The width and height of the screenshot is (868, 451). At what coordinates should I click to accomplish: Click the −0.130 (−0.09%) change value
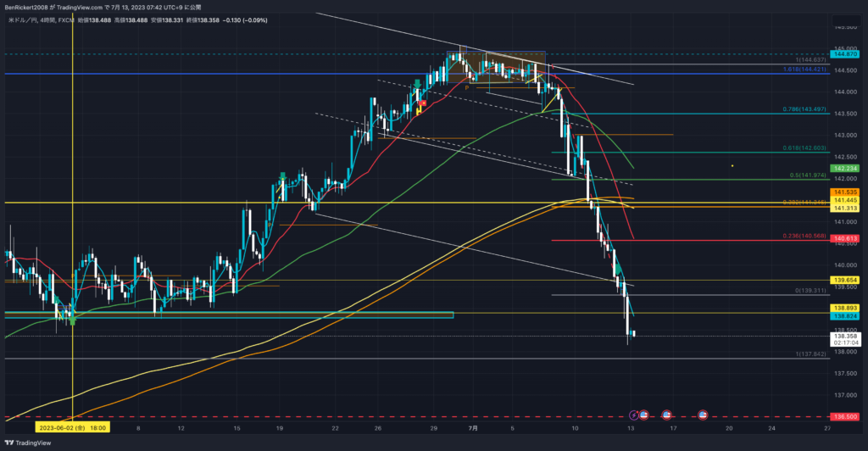[245, 19]
